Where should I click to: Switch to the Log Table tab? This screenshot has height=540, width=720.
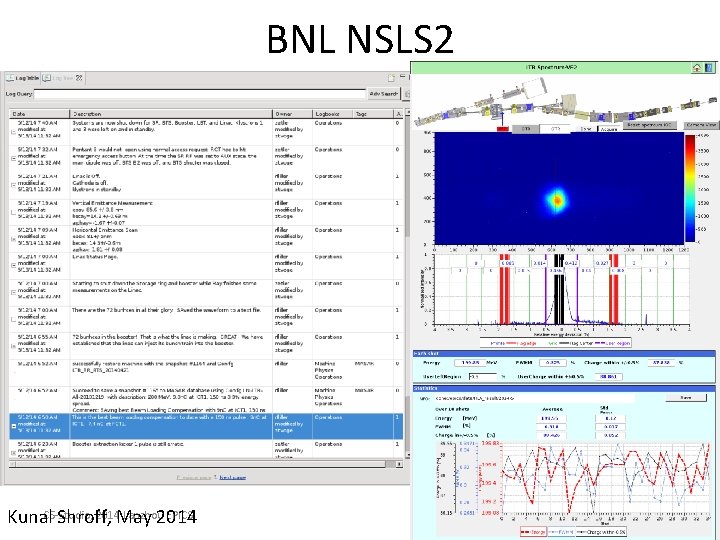coord(22,78)
